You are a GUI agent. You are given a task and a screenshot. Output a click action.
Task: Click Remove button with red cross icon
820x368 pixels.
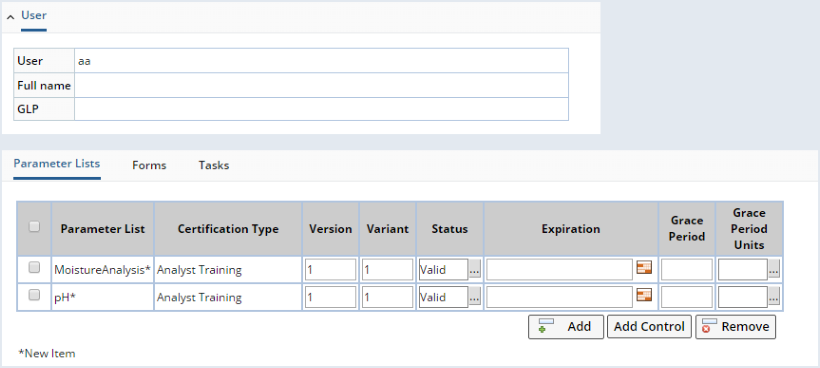[735, 327]
